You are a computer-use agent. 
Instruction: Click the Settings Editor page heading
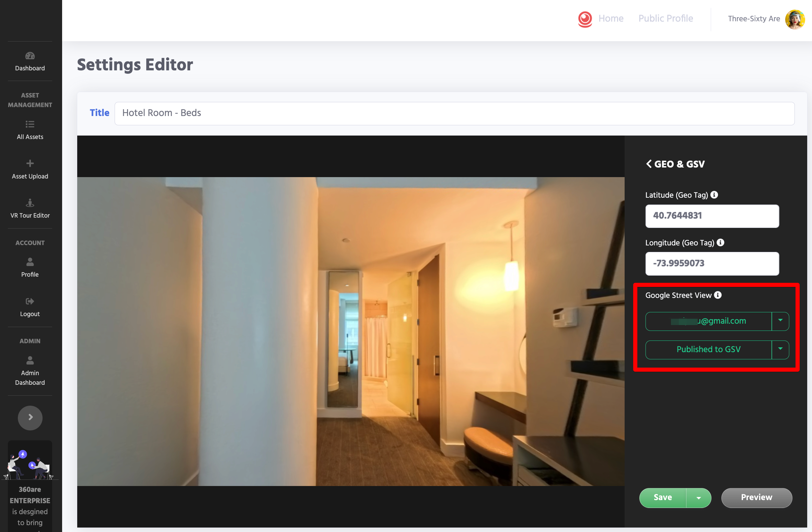click(135, 65)
